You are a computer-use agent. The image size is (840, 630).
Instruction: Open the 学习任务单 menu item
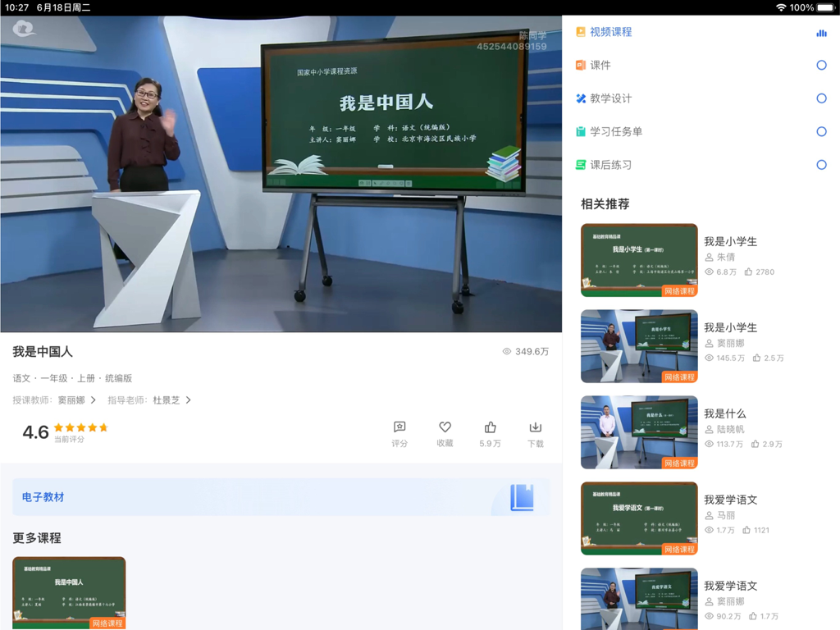coord(615,131)
